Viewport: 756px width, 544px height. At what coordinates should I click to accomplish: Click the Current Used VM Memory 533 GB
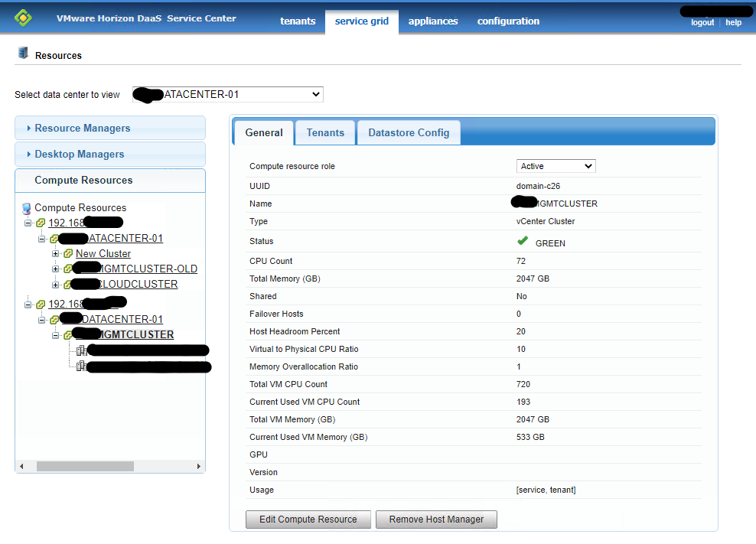[x=530, y=437]
